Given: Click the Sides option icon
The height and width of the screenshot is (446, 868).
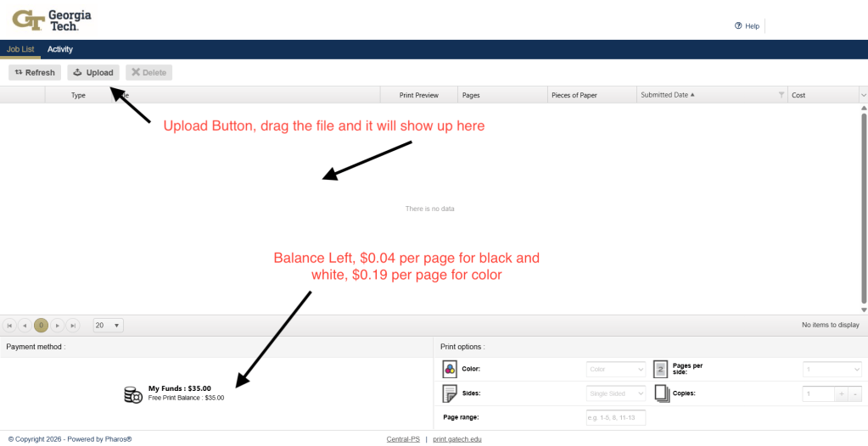Looking at the screenshot, I should click(x=449, y=393).
